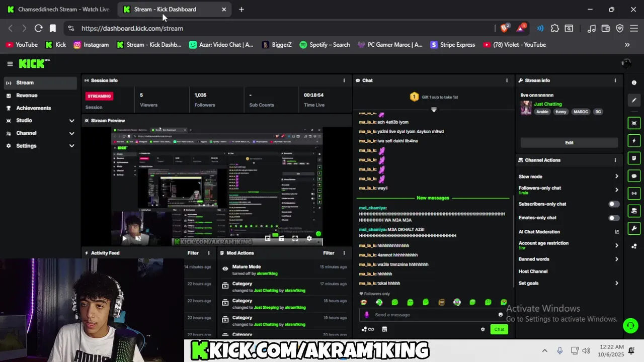Show more bookmarks with the double-chevron overflow
This screenshot has height=362, width=644.
[x=627, y=45]
